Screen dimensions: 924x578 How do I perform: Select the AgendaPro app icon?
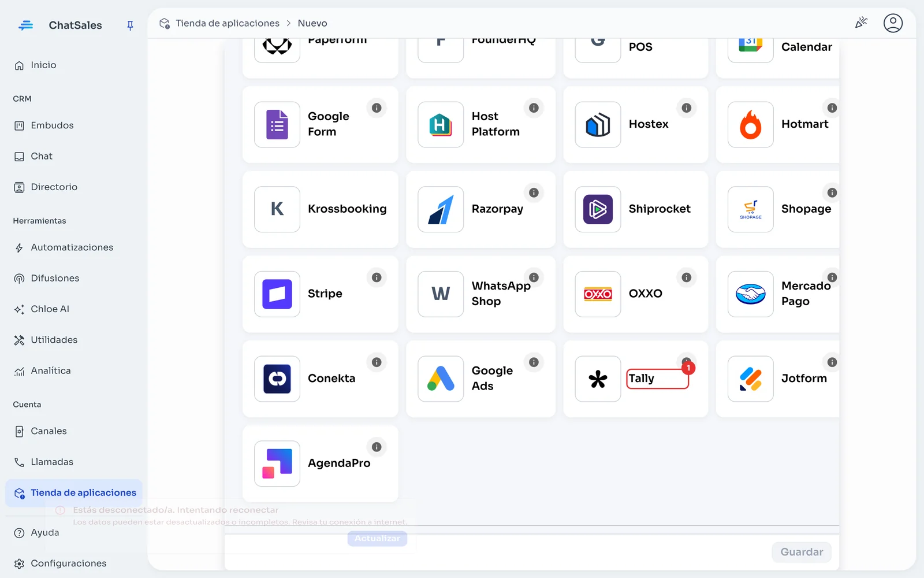(x=277, y=464)
